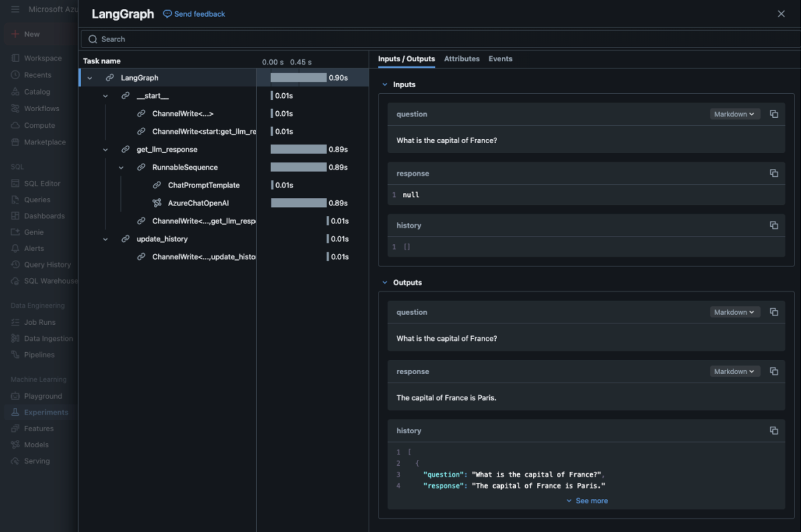Open the Markdown dropdown for question input

point(734,114)
